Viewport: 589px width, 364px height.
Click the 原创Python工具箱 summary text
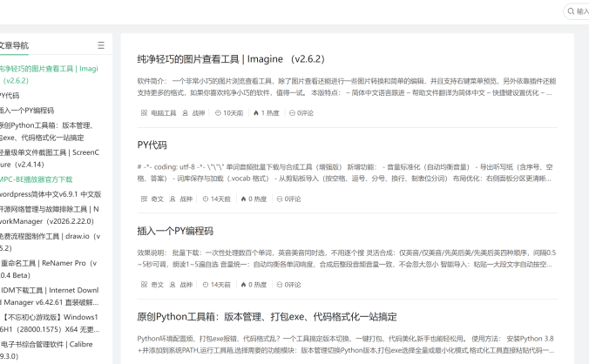346,345
